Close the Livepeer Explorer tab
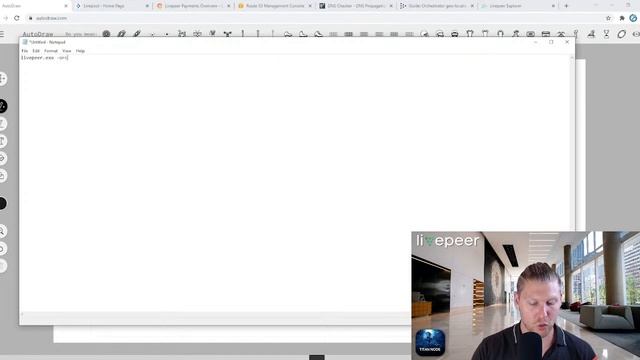This screenshot has height=360, width=640. click(553, 6)
